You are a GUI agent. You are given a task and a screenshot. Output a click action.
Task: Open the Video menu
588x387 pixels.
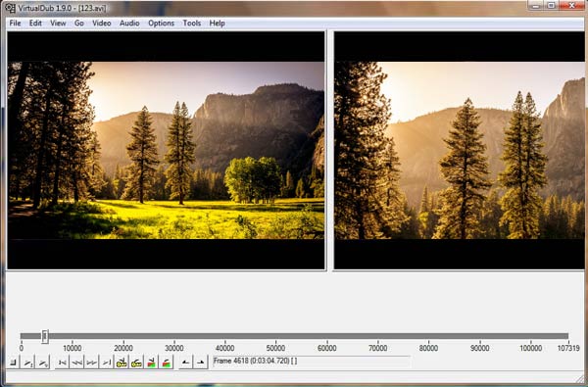tap(102, 24)
